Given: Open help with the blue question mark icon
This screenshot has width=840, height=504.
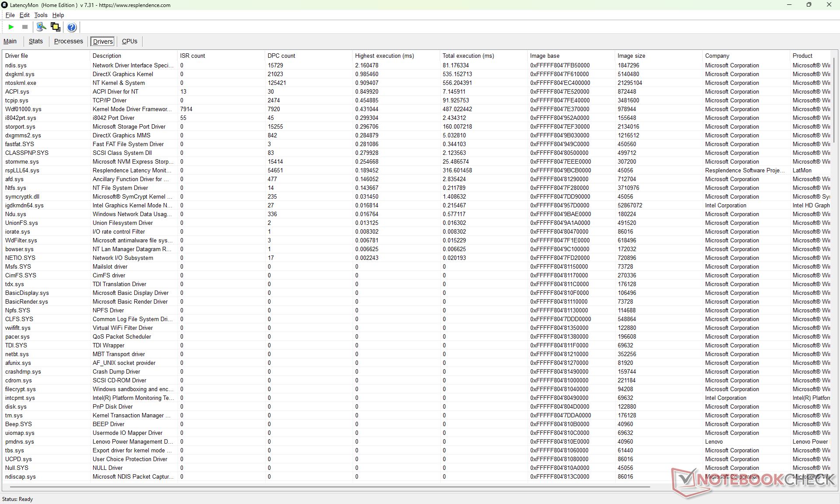Looking at the screenshot, I should coord(72,27).
